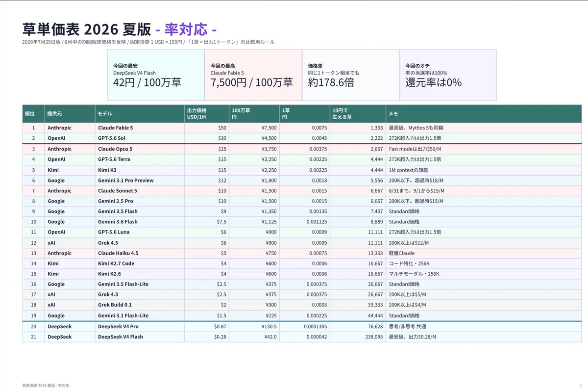Click the 価格差 card value 約178.6倍

(x=331, y=82)
